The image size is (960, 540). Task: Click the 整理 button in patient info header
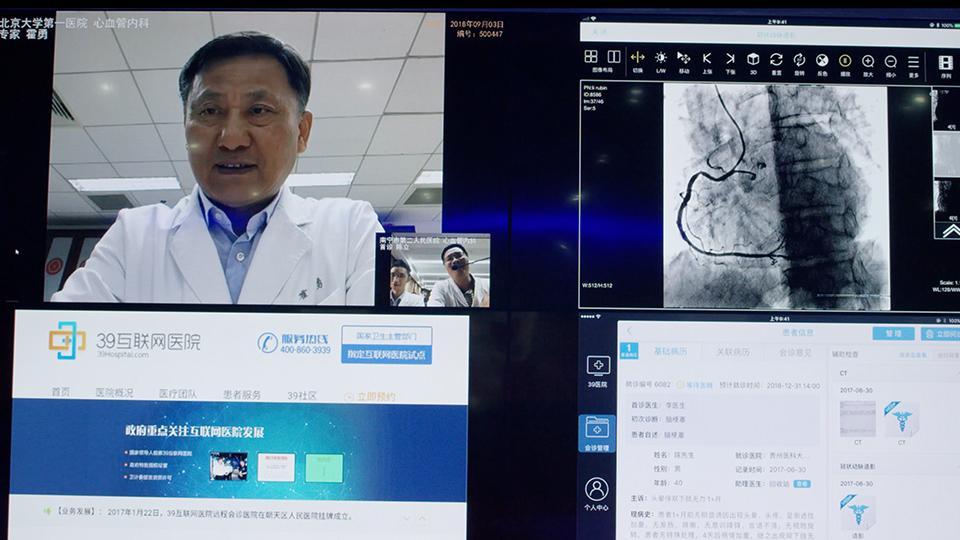coord(893,333)
